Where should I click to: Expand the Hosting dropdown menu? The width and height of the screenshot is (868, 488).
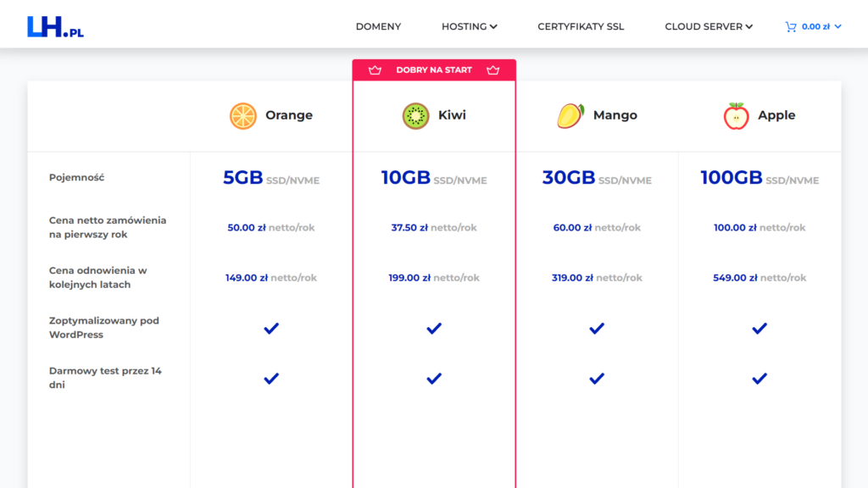(470, 26)
